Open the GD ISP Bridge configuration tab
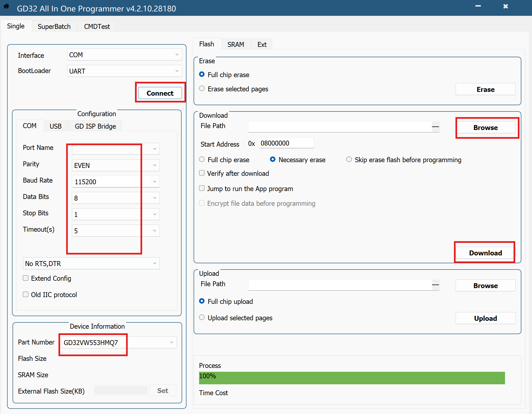 tap(95, 126)
